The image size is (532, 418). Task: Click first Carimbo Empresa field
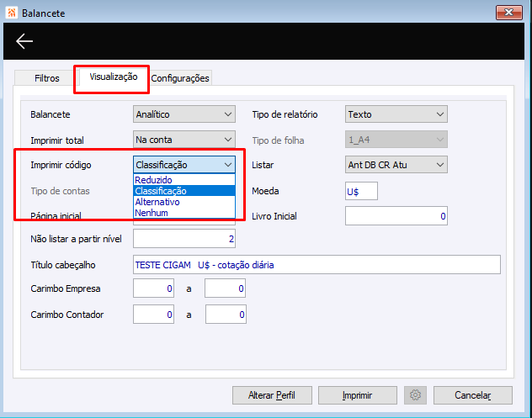(x=154, y=288)
